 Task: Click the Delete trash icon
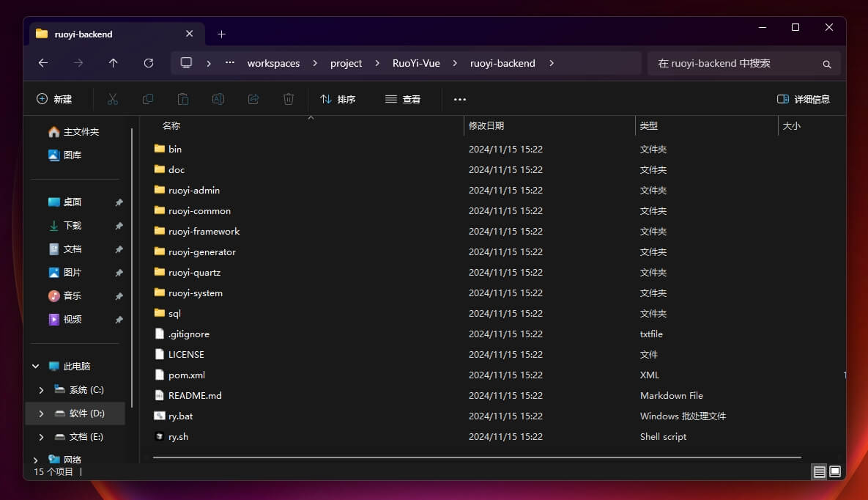pyautogui.click(x=289, y=99)
